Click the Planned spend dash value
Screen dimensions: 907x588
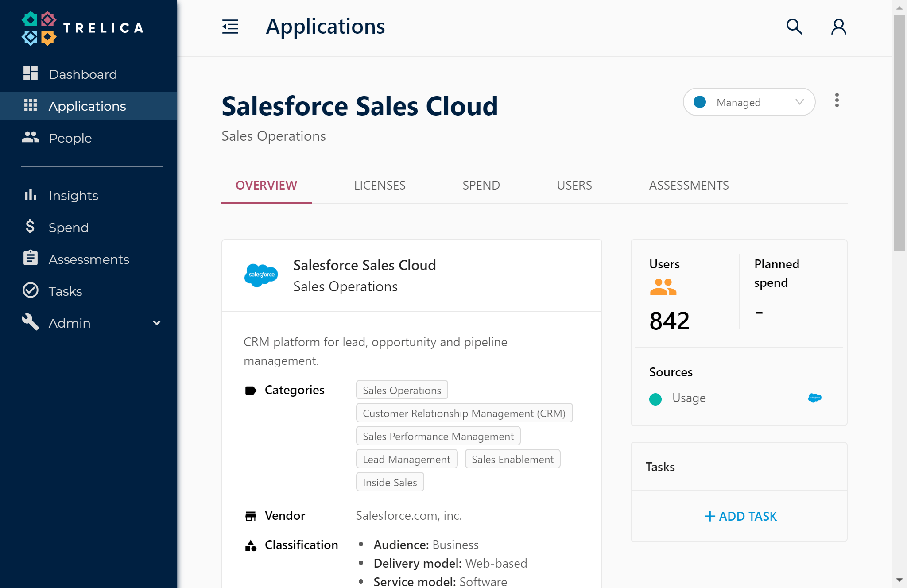(759, 313)
